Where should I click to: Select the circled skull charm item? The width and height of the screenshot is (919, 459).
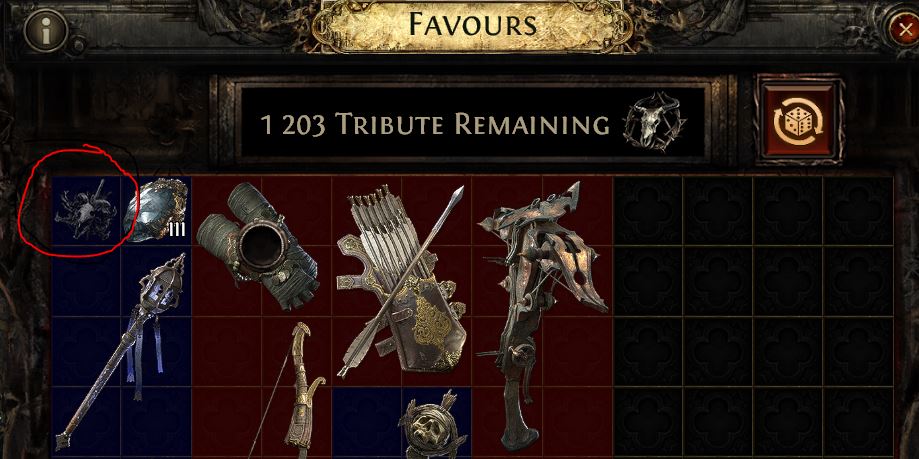pos(86,210)
